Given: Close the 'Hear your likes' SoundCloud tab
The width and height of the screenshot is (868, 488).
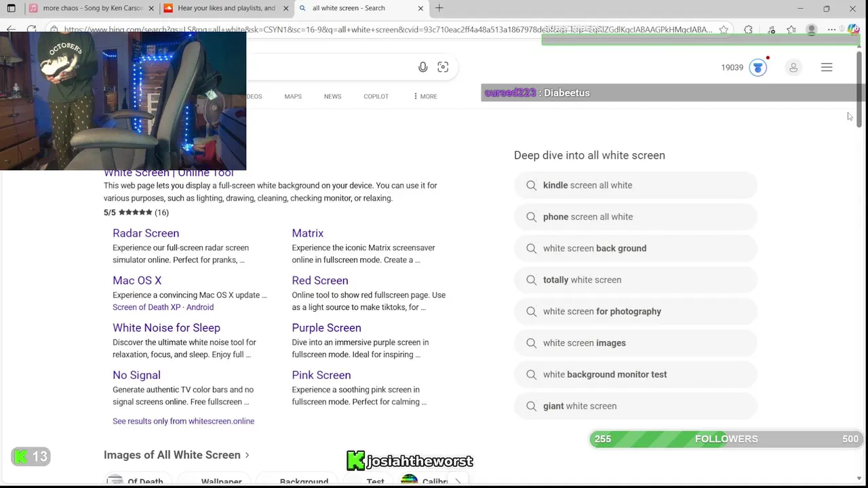Looking at the screenshot, I should point(285,8).
